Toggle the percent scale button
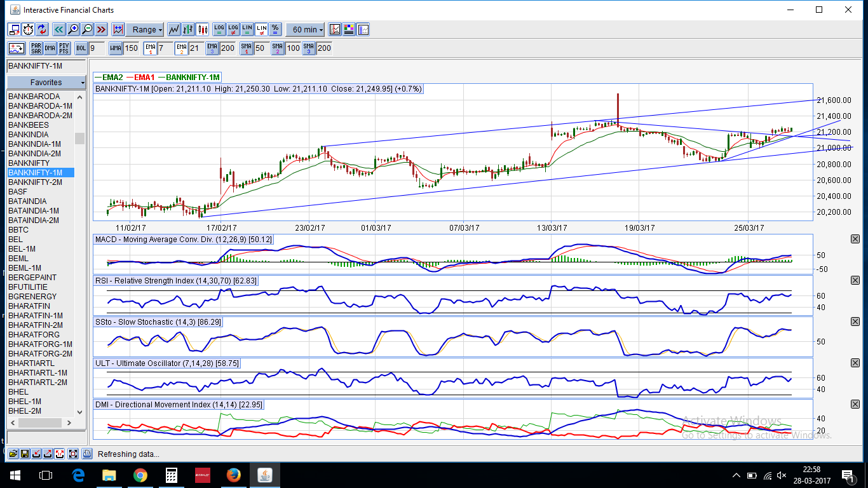The height and width of the screenshot is (488, 868). 275,29
